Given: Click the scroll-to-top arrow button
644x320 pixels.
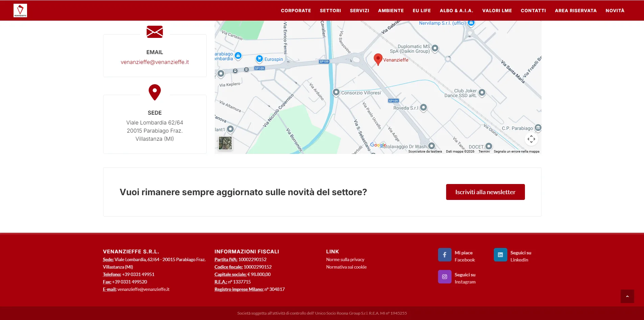Looking at the screenshot, I should 627,296.
